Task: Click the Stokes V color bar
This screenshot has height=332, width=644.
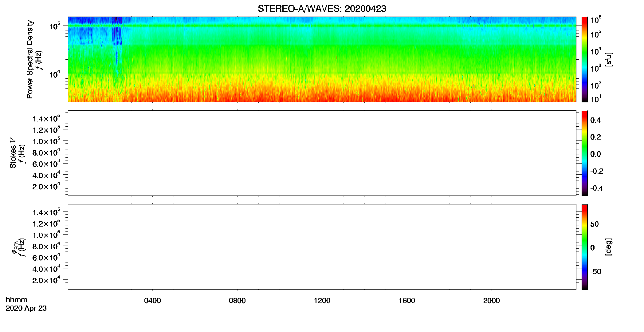Action: [x=585, y=153]
